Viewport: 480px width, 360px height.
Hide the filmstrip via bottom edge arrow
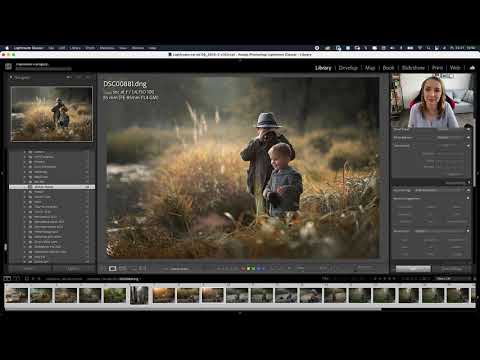240,313
